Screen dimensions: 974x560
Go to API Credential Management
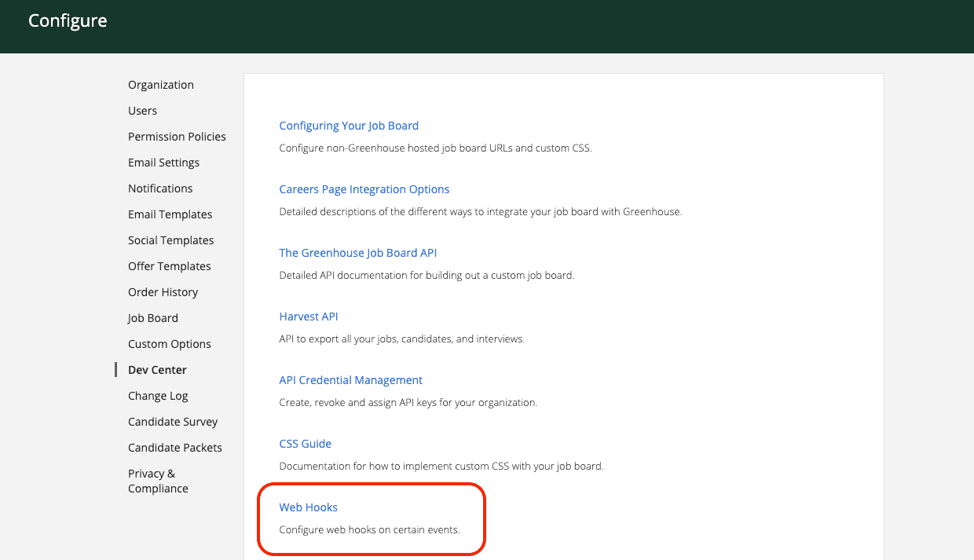[x=350, y=380]
